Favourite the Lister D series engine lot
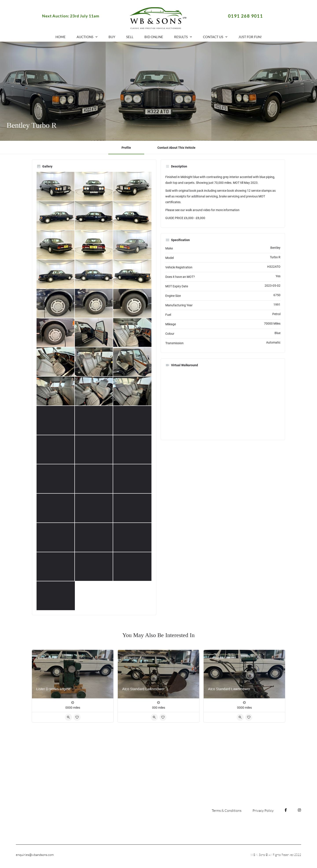The width and height of the screenshot is (317, 868). [77, 717]
